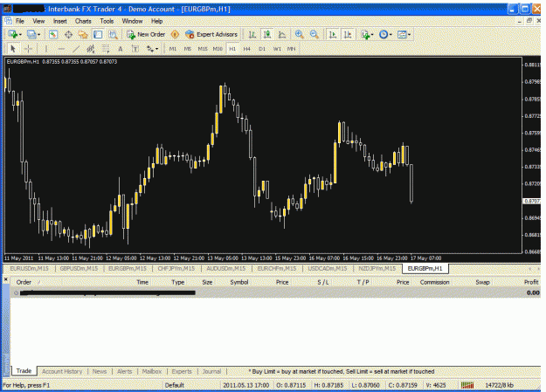Switch timeframe to W1
The height and width of the screenshot is (392, 546).
point(277,49)
